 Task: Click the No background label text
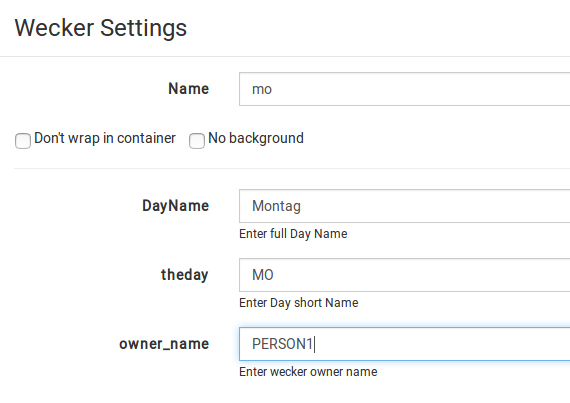tap(256, 138)
